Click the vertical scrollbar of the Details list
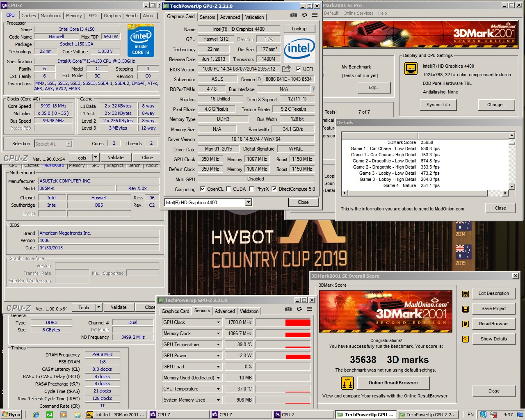This screenshot has width=525, height=420. (512, 161)
